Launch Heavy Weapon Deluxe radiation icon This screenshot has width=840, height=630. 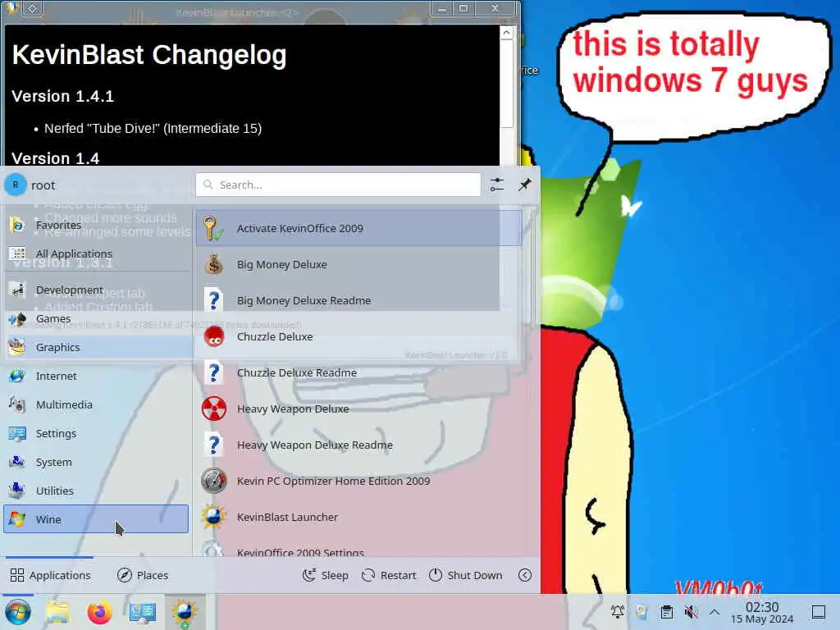coord(214,409)
